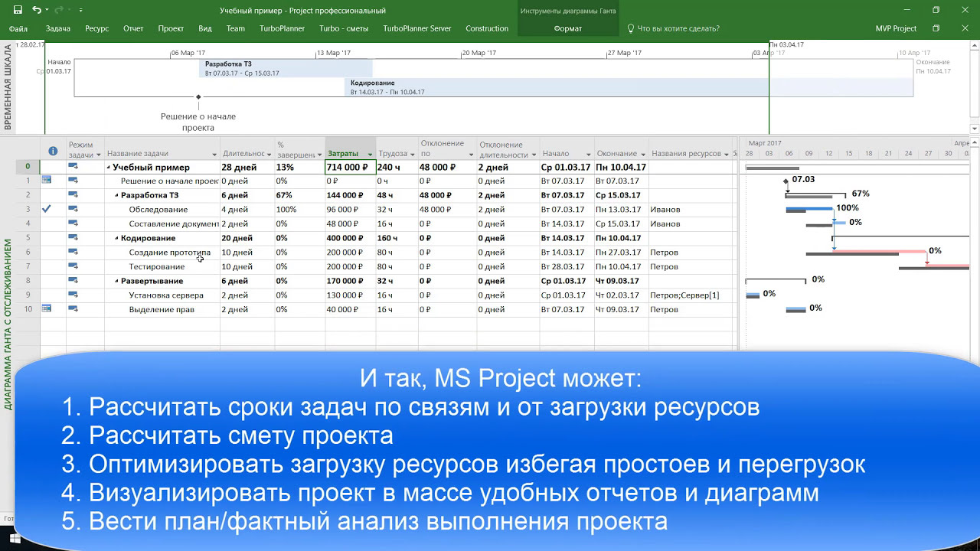Click task mode icon for Кодирование row
Image resolution: width=980 pixels, height=551 pixels.
click(x=73, y=238)
